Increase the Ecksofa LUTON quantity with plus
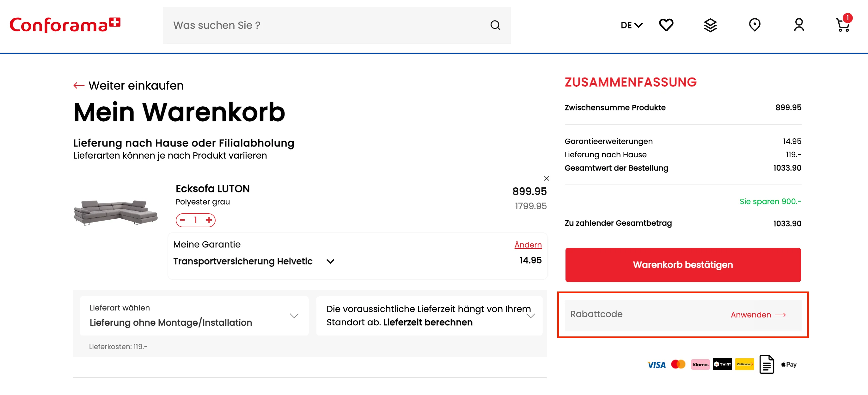 (210, 220)
